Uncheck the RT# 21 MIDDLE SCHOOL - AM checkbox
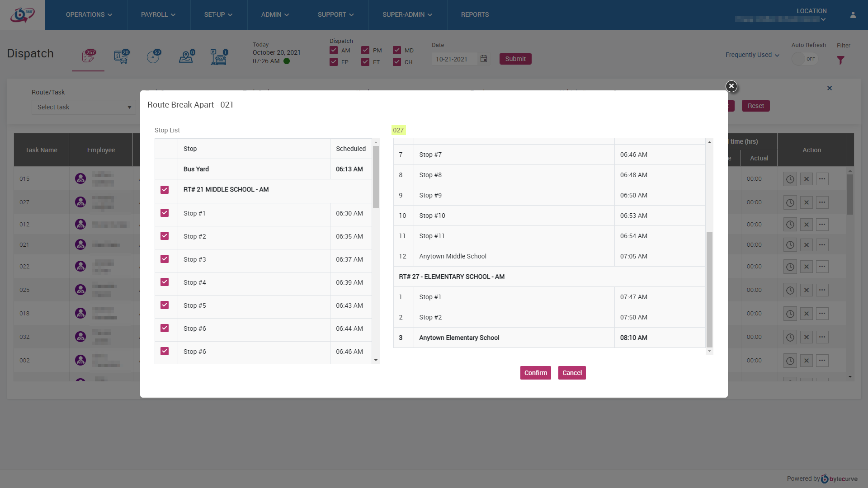 (165, 190)
